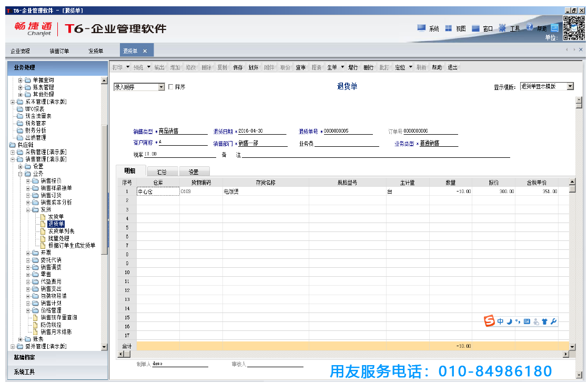Expand the 销售报价 tree node
588x383 pixels.
pyautogui.click(x=28, y=181)
